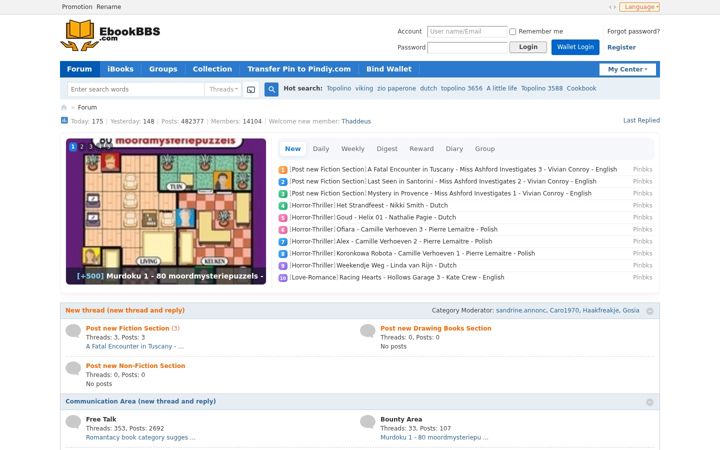Click speech bubble icon for Free Talk
This screenshot has height=450, width=720.
click(x=73, y=421)
